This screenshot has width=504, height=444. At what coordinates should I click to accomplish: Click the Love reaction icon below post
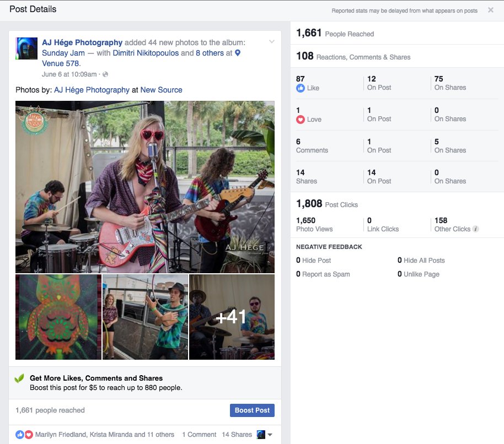[x=29, y=435]
